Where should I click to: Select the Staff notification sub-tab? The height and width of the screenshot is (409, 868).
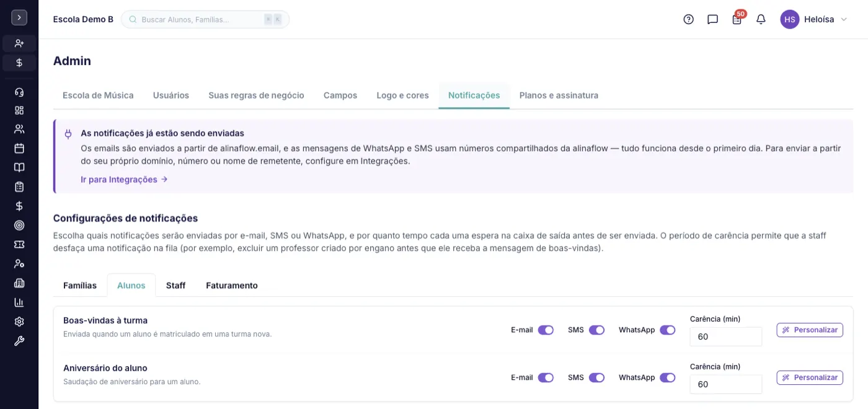pyautogui.click(x=175, y=285)
